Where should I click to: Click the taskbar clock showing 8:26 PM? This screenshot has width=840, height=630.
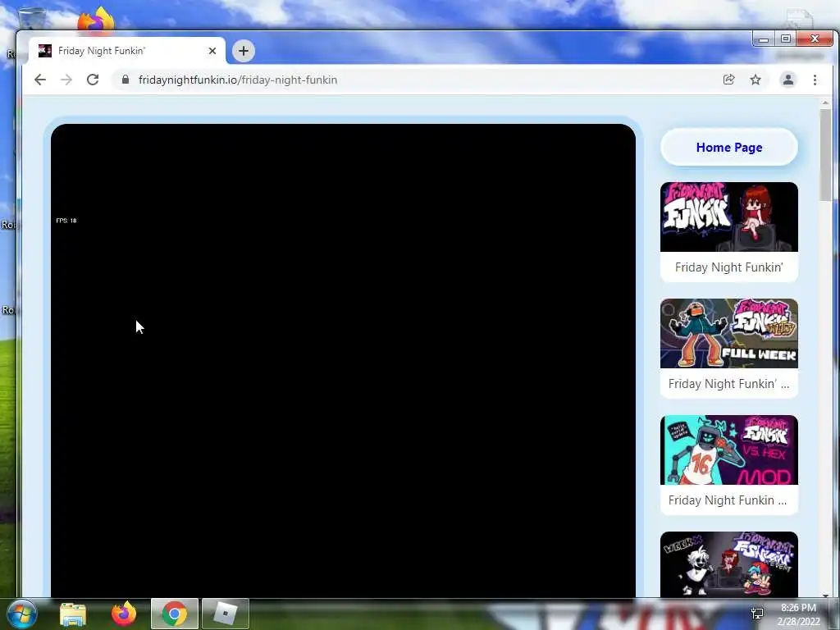(x=798, y=614)
